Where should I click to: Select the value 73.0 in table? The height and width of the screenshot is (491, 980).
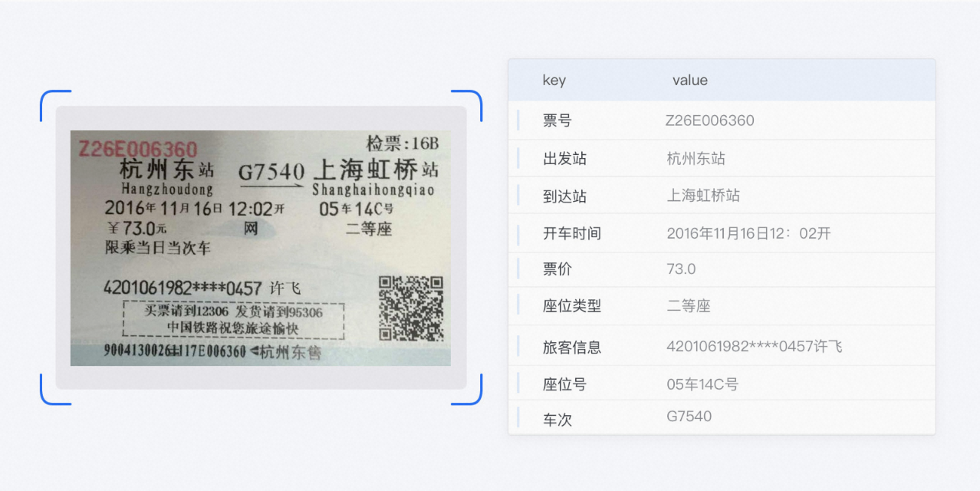[x=681, y=269]
